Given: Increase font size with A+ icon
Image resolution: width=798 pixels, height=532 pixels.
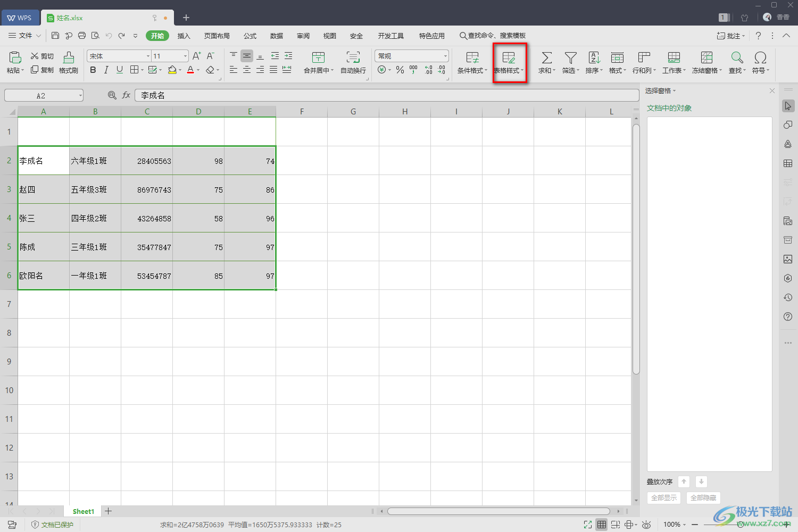Looking at the screenshot, I should (x=197, y=56).
